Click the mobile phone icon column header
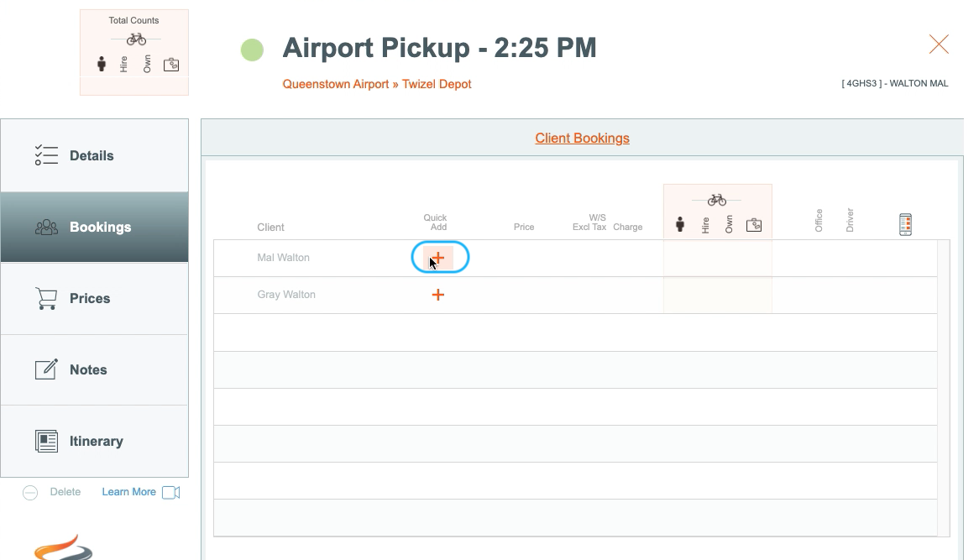The image size is (979, 560). tap(905, 224)
